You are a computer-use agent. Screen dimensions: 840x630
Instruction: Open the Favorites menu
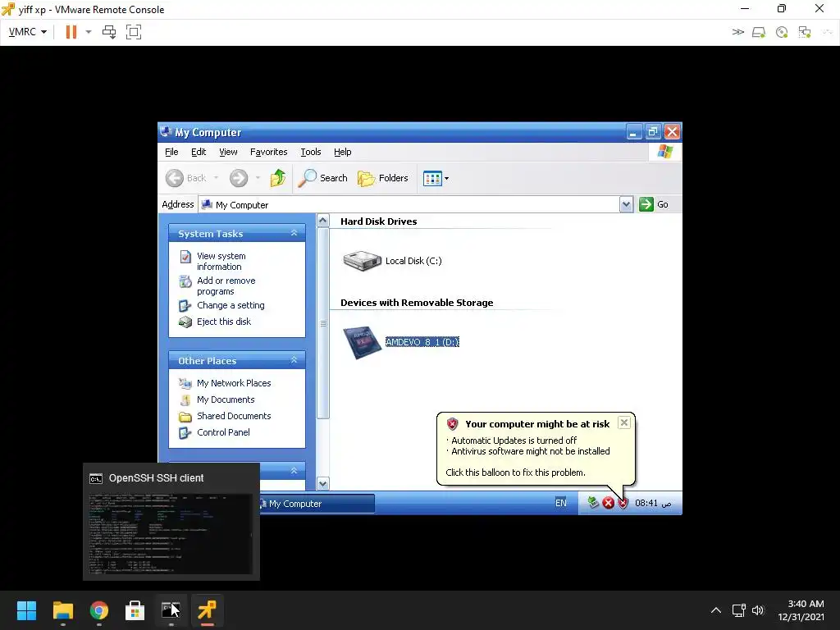point(268,152)
